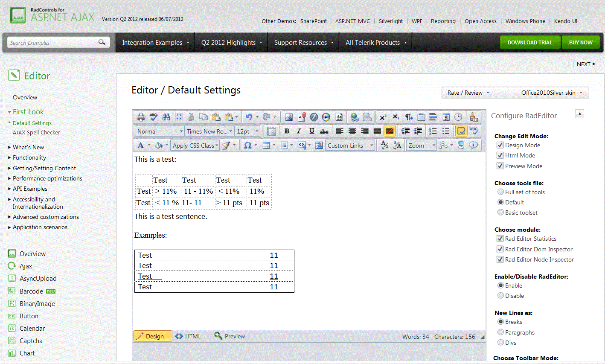The width and height of the screenshot is (605, 364).
Task: Open the Q2 2012 Highlights menu
Action: [232, 43]
